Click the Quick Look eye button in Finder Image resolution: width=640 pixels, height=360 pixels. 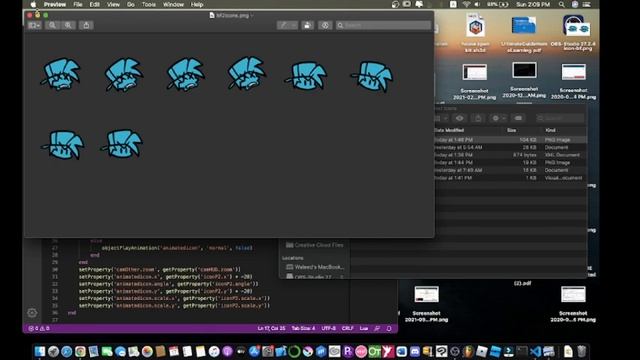click(x=460, y=118)
